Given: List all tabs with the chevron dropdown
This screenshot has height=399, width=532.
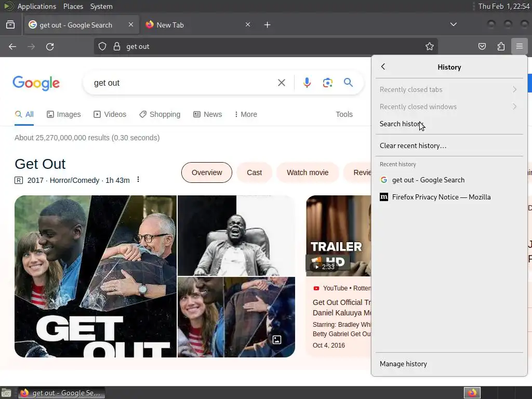Looking at the screenshot, I should coord(453,24).
